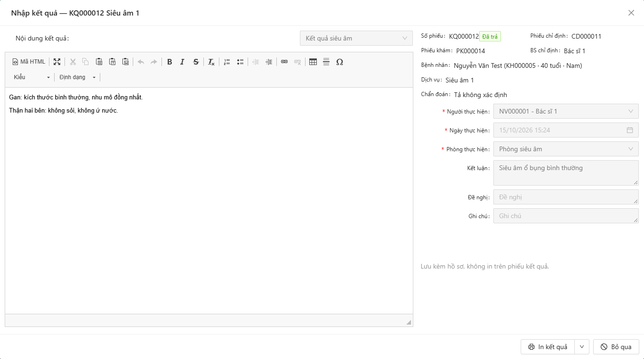Maximize the editor with the fullscreen icon
The image size is (644, 359).
coord(57,62)
